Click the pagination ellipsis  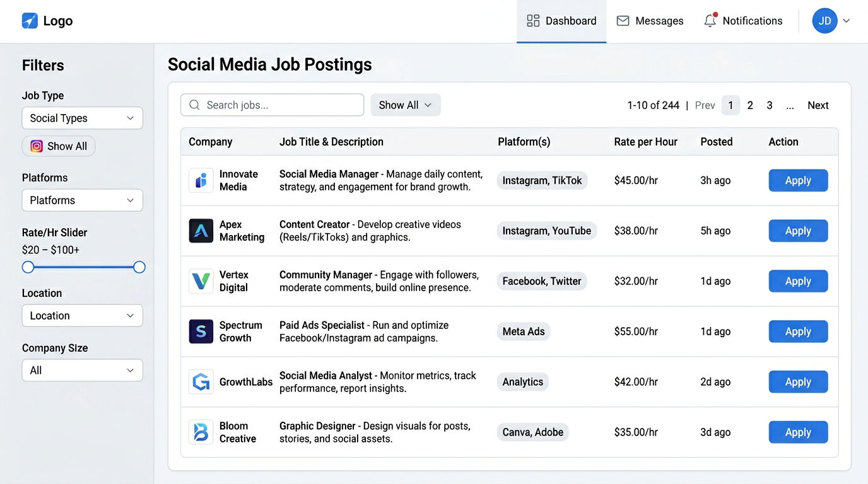click(790, 106)
